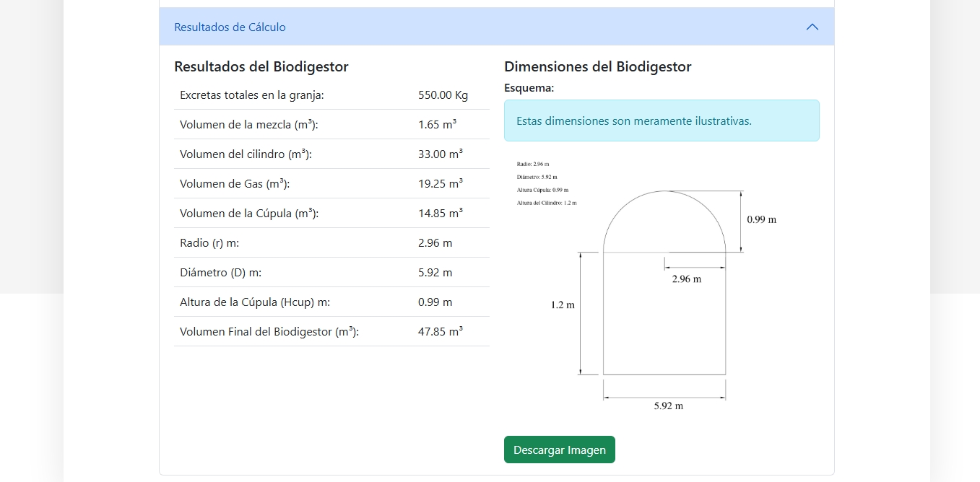Click the "Resultados de Cálculo" accordion title
This screenshot has width=980, height=482.
coord(230,27)
